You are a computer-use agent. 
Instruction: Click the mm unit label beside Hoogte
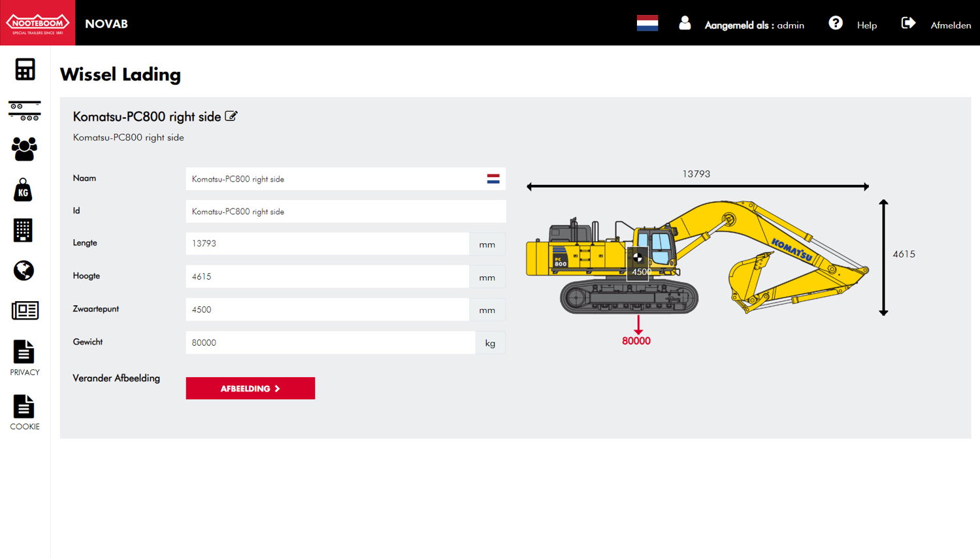pos(487,277)
